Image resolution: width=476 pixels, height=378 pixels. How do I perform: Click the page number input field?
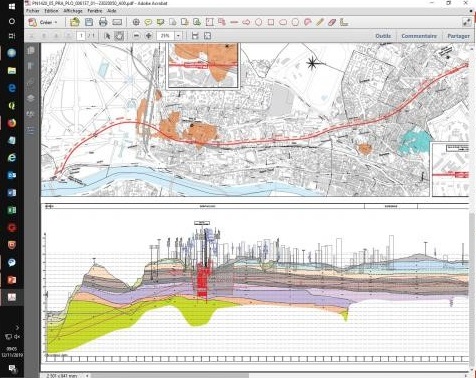81,36
